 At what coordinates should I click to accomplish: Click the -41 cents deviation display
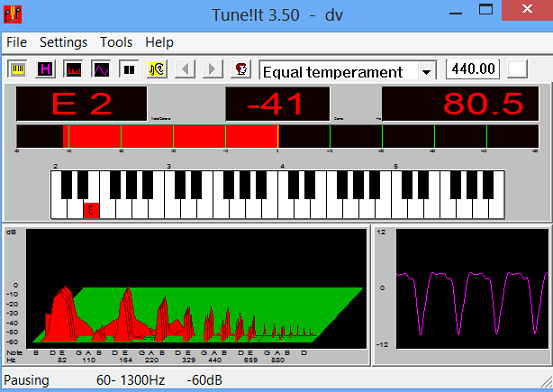(x=278, y=104)
